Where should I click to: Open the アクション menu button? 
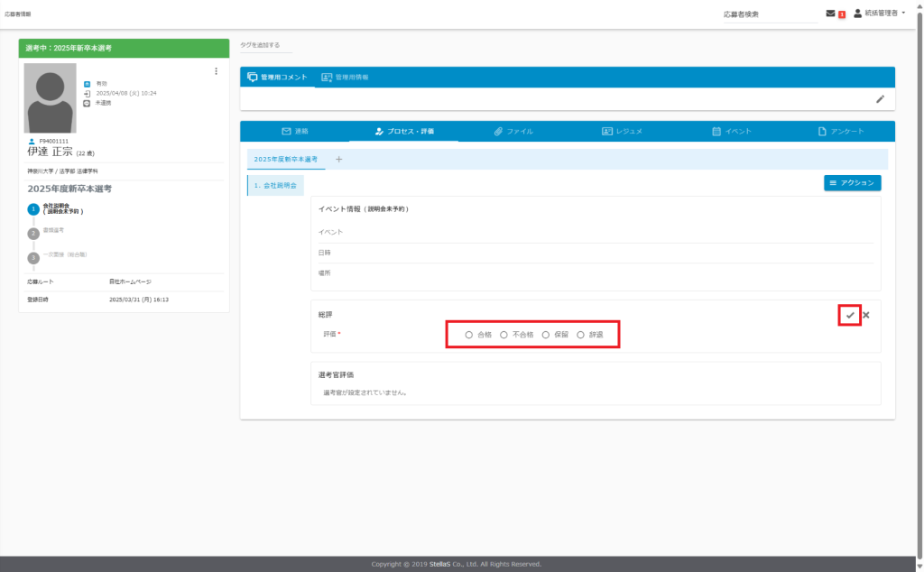pos(852,182)
